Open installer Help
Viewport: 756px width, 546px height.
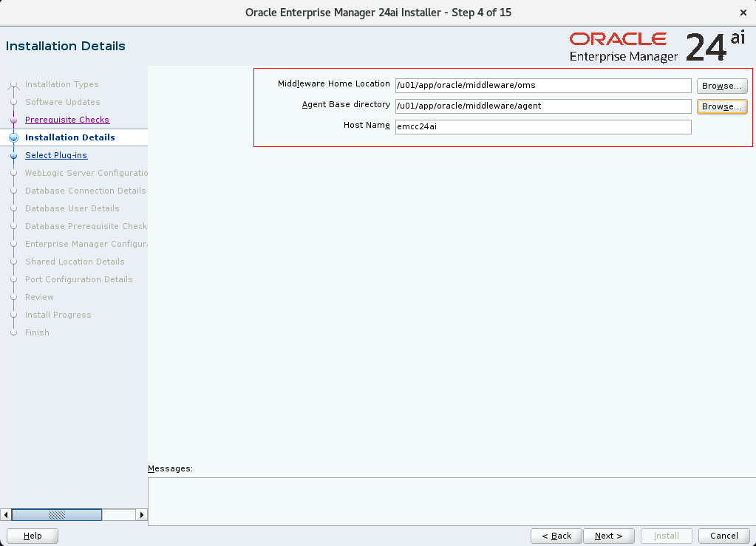click(x=33, y=536)
